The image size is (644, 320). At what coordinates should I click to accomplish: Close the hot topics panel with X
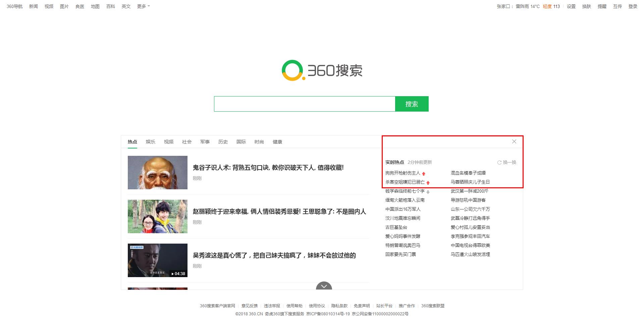(x=514, y=141)
